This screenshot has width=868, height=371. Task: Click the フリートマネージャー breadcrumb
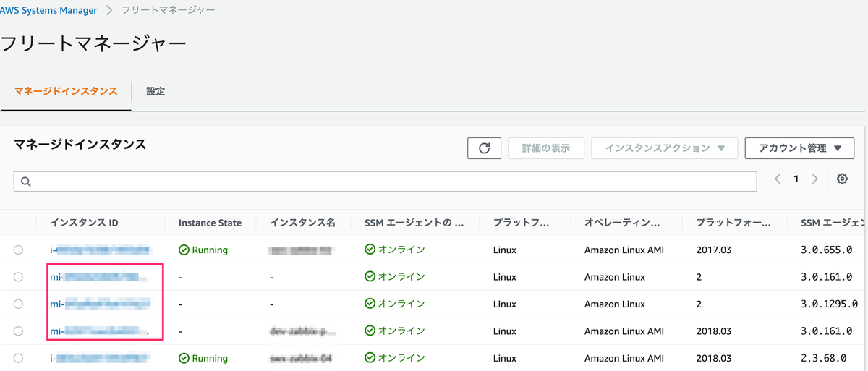(170, 10)
